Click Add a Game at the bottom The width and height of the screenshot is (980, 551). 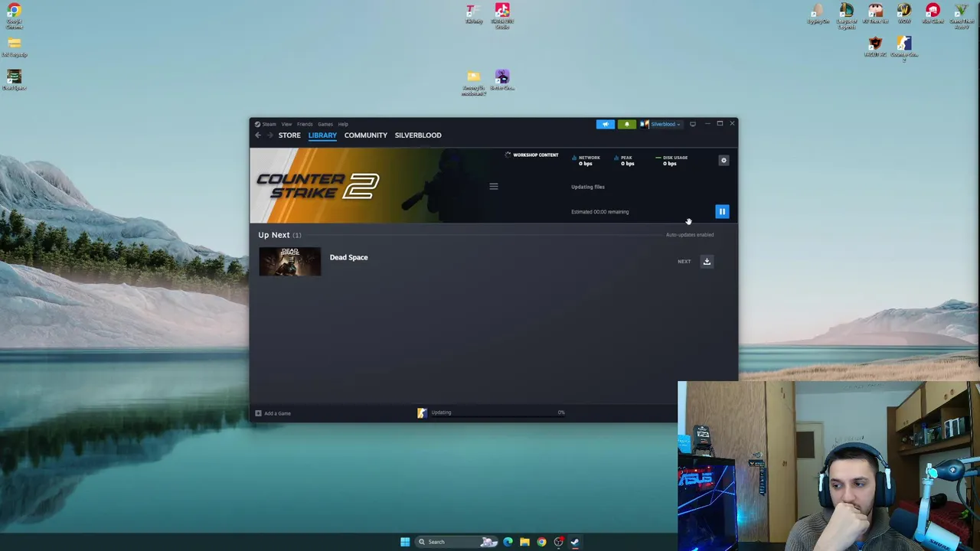point(273,413)
